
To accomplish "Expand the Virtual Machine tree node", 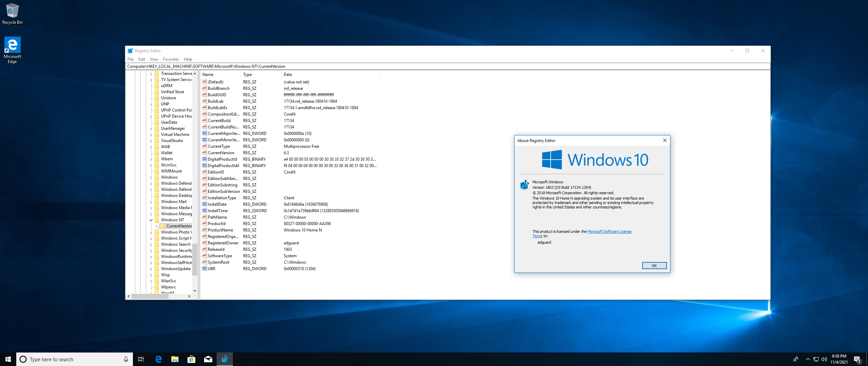I will (151, 135).
